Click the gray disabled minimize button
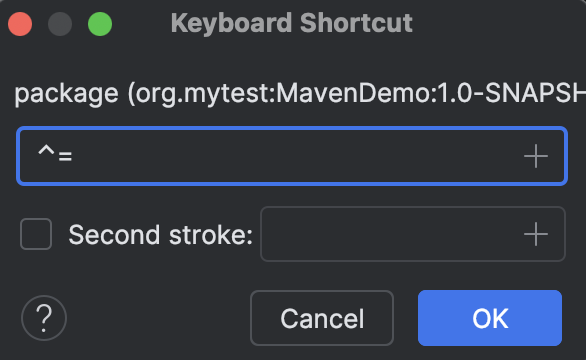Image resolution: width=586 pixels, height=360 pixels. coord(60,24)
